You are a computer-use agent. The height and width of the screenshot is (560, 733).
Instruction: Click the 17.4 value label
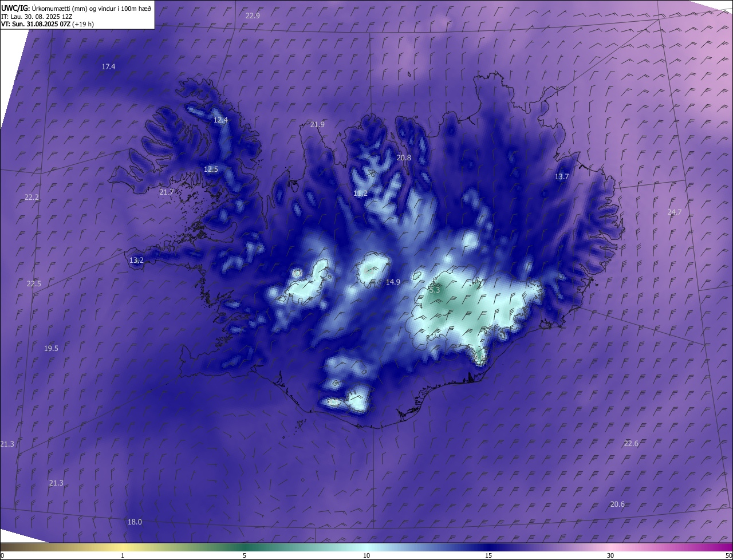click(108, 67)
